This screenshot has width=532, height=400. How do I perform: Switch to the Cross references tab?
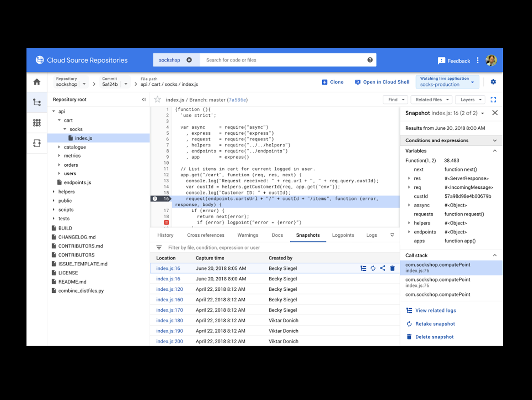tap(206, 235)
